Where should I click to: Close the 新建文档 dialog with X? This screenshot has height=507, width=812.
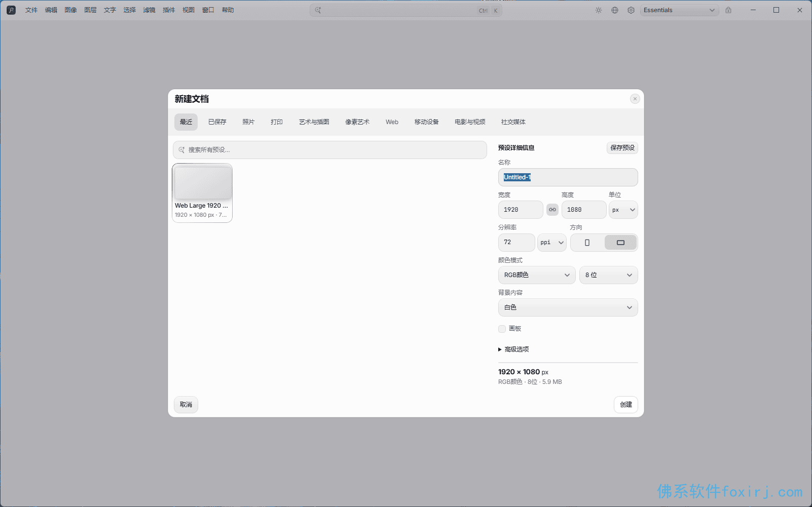[x=635, y=99]
